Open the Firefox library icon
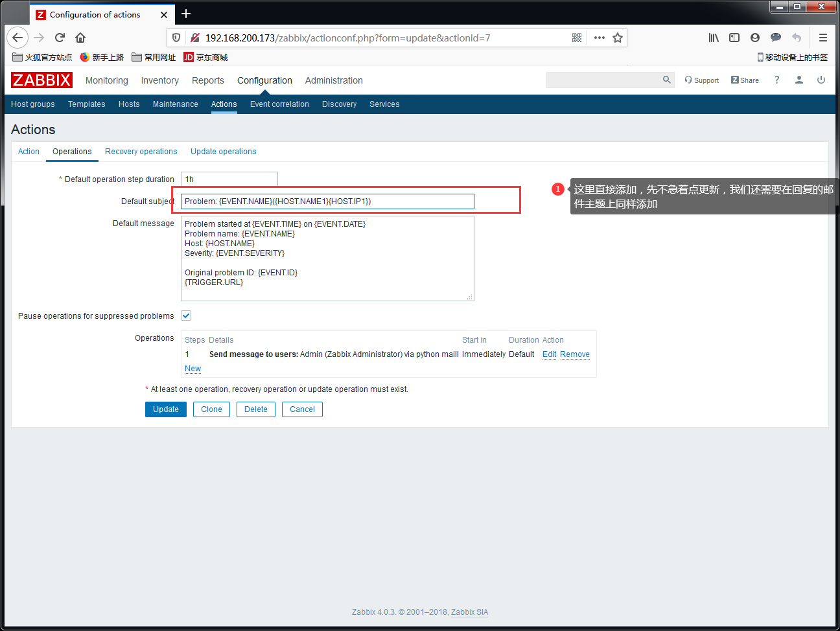This screenshot has height=631, width=840. (x=714, y=38)
